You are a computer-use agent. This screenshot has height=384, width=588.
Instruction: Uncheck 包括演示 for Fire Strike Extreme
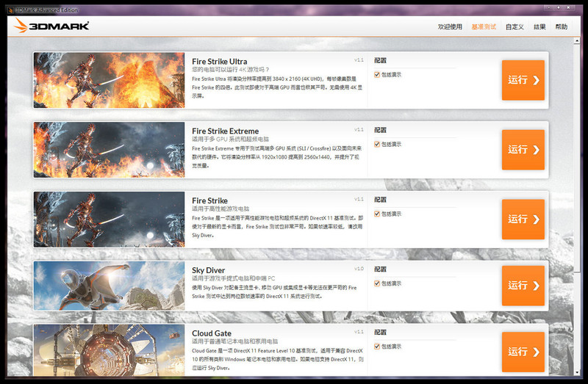(x=377, y=144)
